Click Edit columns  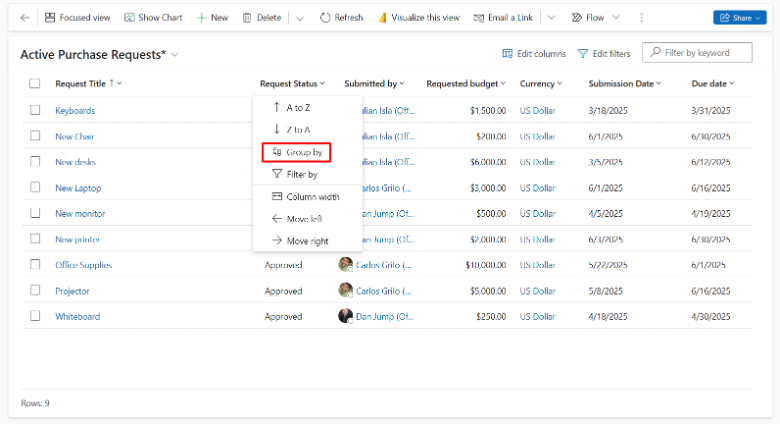click(534, 54)
